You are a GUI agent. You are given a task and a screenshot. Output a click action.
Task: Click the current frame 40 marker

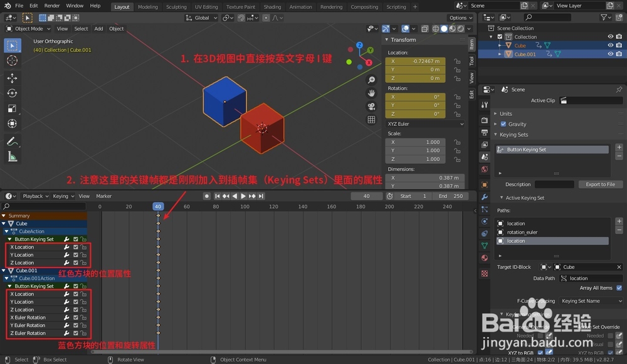pyautogui.click(x=158, y=207)
